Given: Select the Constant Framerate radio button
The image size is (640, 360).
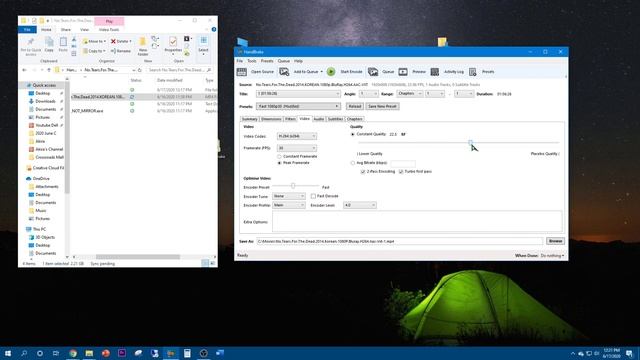Looking at the screenshot, I should tap(279, 156).
